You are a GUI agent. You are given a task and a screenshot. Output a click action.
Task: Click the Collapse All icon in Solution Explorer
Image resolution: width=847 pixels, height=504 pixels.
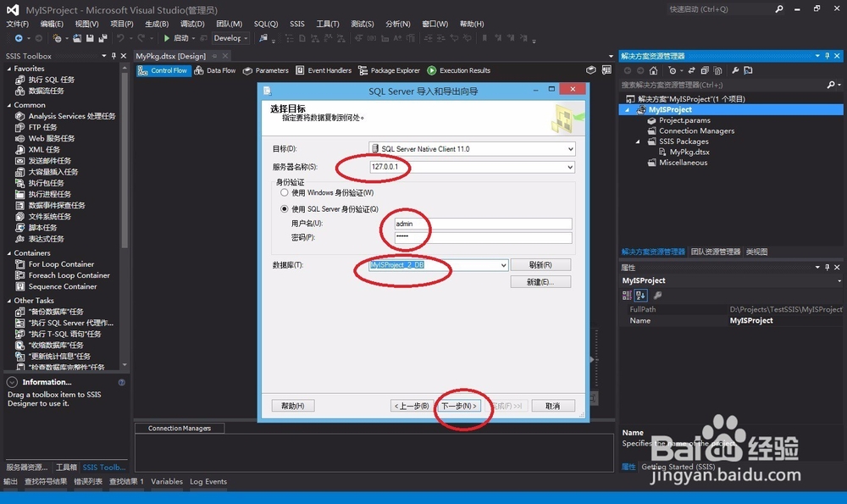pyautogui.click(x=705, y=70)
